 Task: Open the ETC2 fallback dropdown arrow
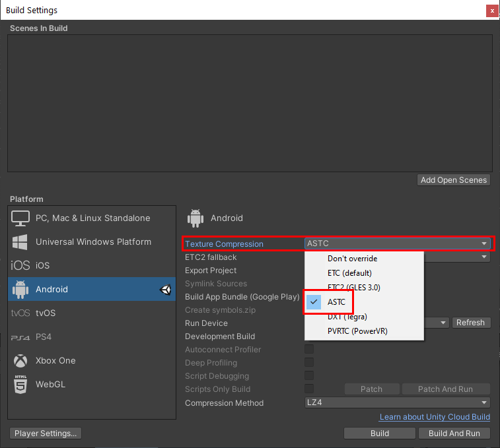click(x=484, y=257)
